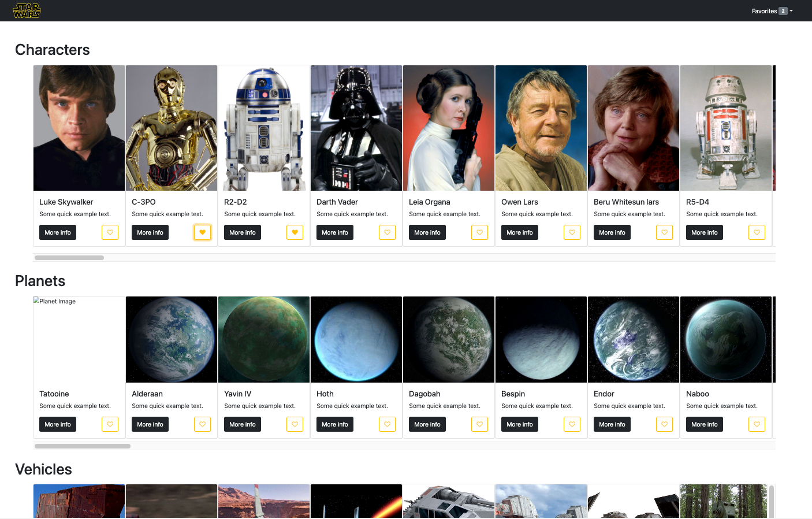Click the Naboo planet image
Viewport: 812px width, 519px height.
coord(726,339)
